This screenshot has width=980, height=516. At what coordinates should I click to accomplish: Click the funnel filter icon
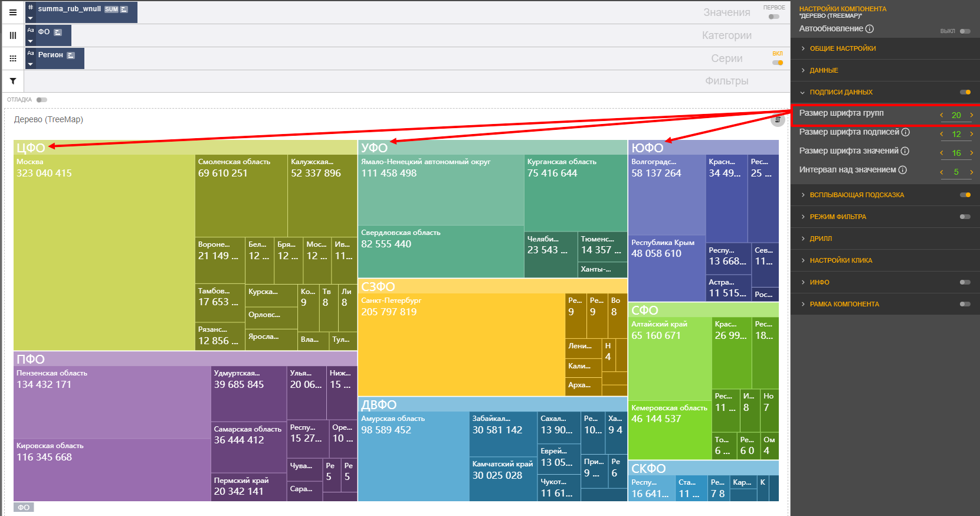pos(12,81)
